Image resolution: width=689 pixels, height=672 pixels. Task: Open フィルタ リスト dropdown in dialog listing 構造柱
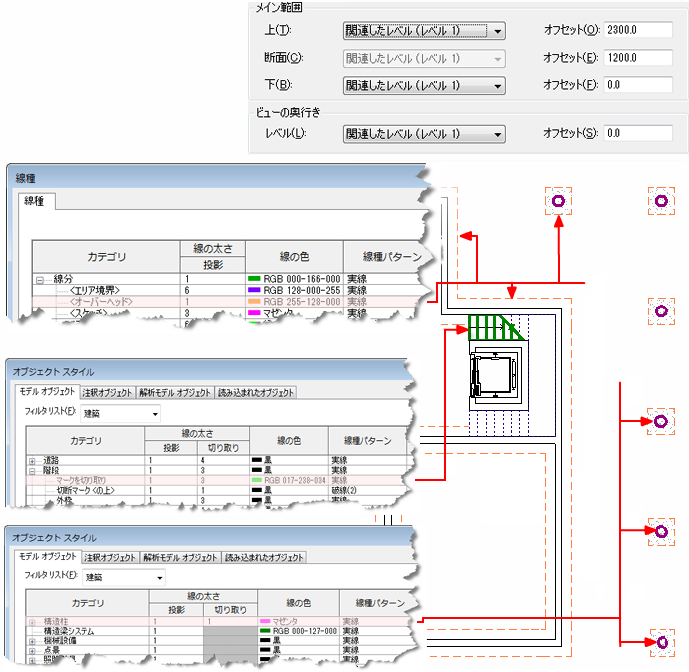(x=123, y=577)
